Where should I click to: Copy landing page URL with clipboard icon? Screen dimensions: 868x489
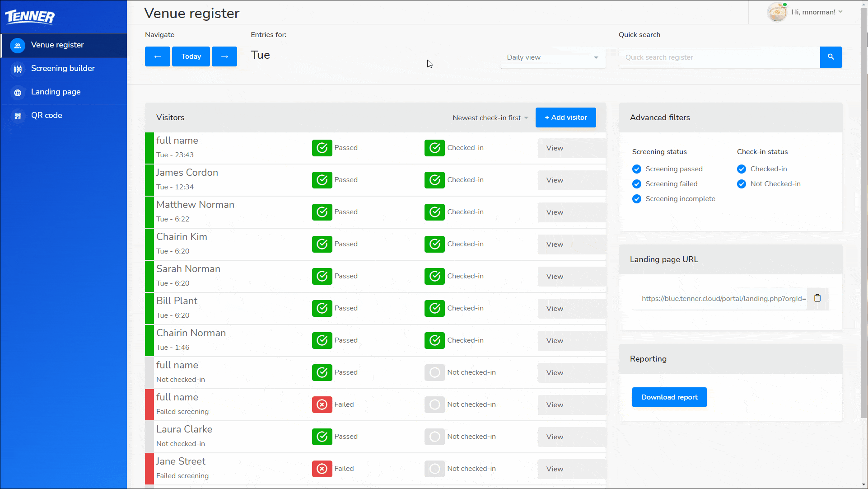(x=817, y=298)
